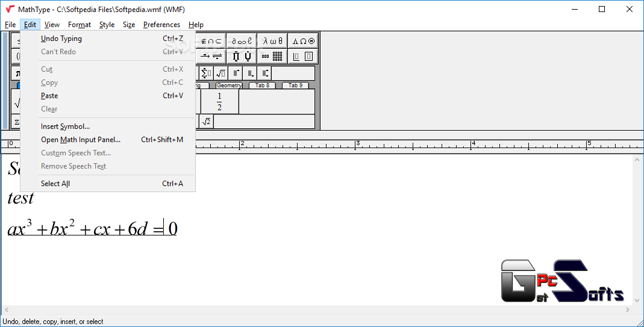Screen dimensions: 644x327
Task: Click the horizontal scrollbar right arrow
Action: point(628,310)
